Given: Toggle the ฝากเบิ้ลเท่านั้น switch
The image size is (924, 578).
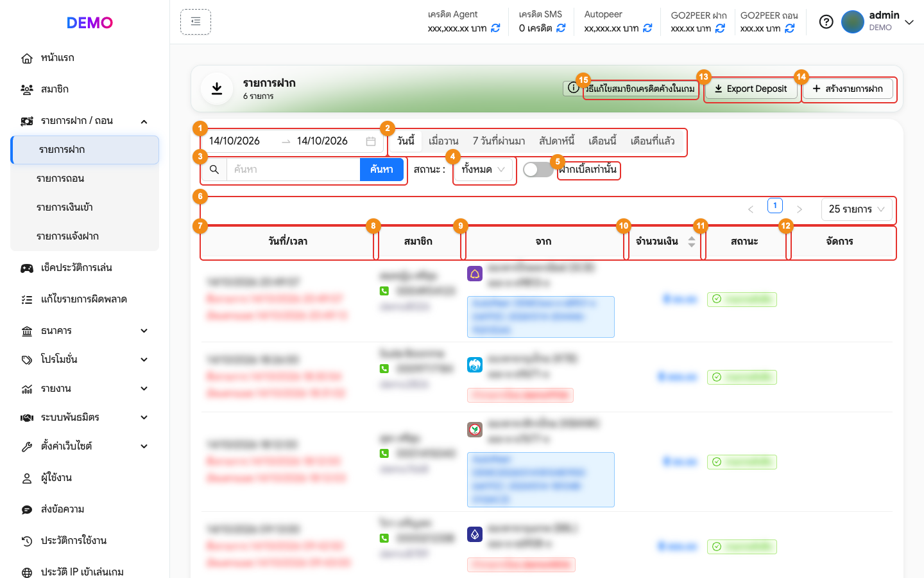Looking at the screenshot, I should (x=538, y=170).
